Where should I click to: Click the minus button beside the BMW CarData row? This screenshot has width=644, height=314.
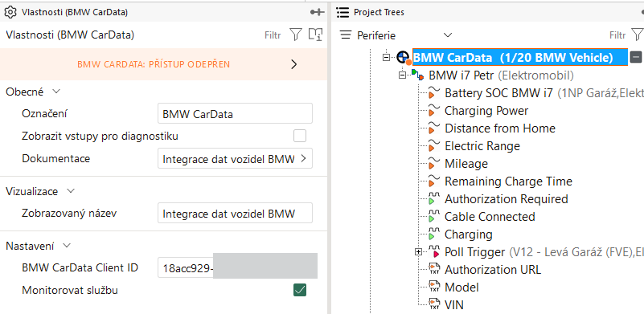pos(636,57)
